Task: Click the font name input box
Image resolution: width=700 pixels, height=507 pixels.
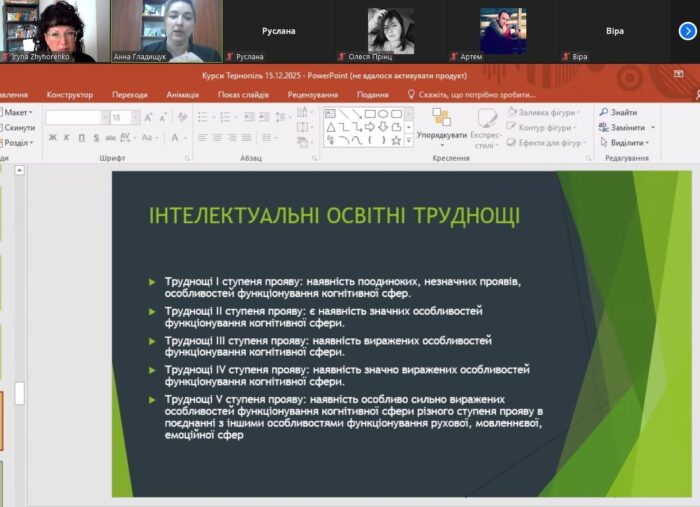Action: click(x=73, y=117)
